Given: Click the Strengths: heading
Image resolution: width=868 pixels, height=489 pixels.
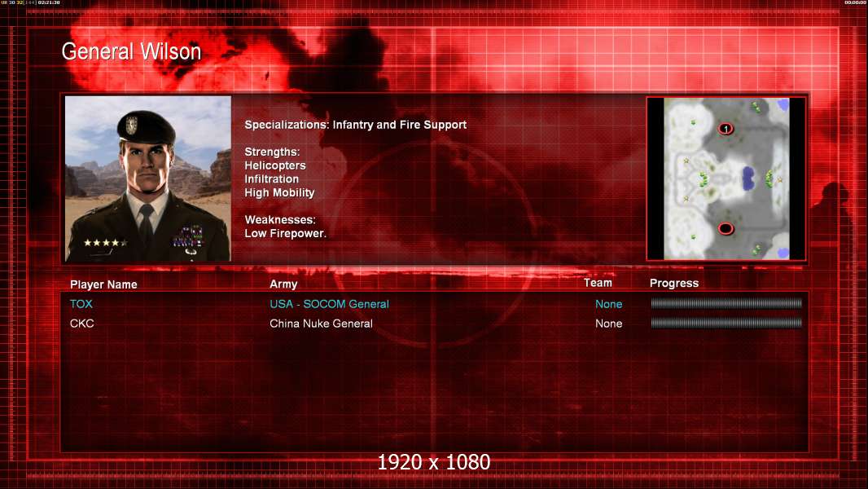Looking at the screenshot, I should coord(272,152).
